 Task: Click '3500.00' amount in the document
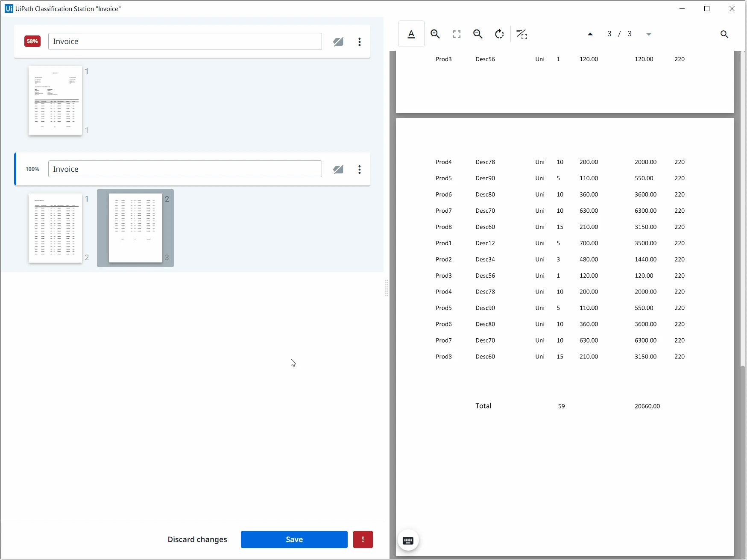point(645,243)
